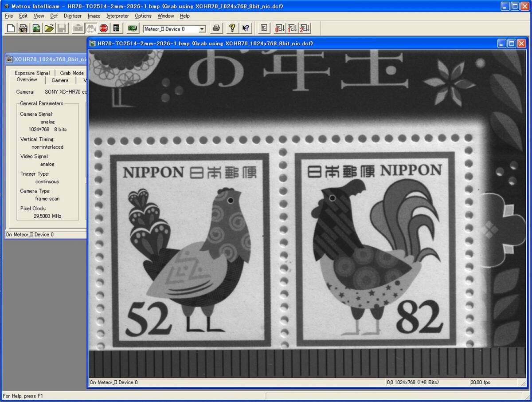The image size is (532, 402).
Task: Click the yellow question mark Help icon
Action: pyautogui.click(x=231, y=28)
